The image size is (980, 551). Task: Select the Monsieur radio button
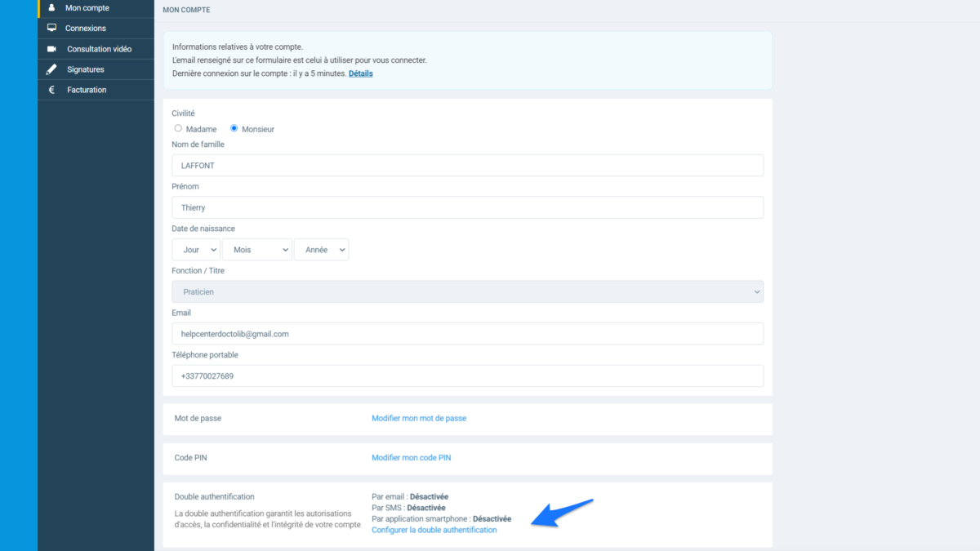pyautogui.click(x=234, y=128)
